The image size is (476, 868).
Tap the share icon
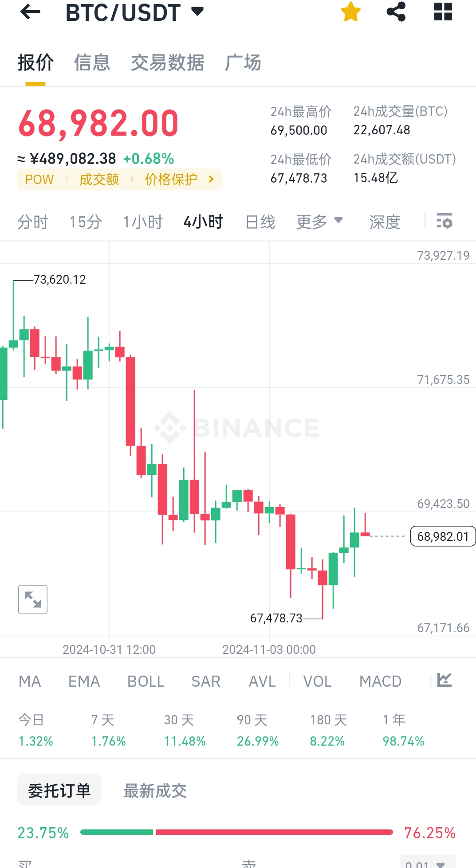click(x=396, y=12)
